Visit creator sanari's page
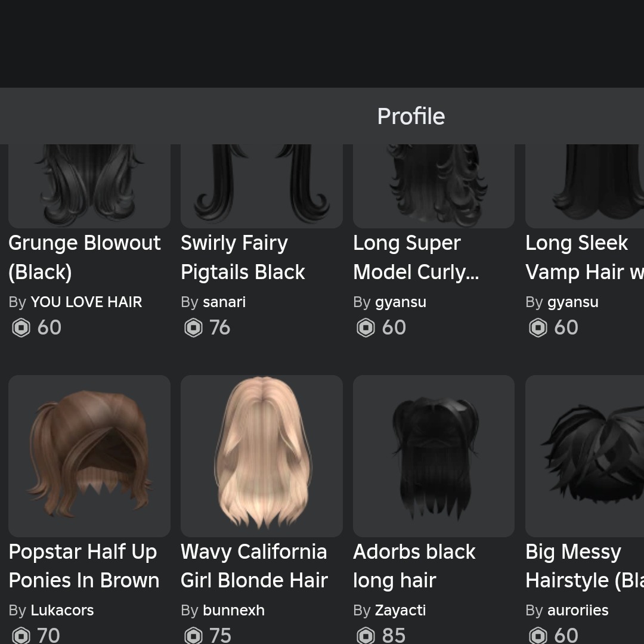Screen dimensions: 644x644 224,302
